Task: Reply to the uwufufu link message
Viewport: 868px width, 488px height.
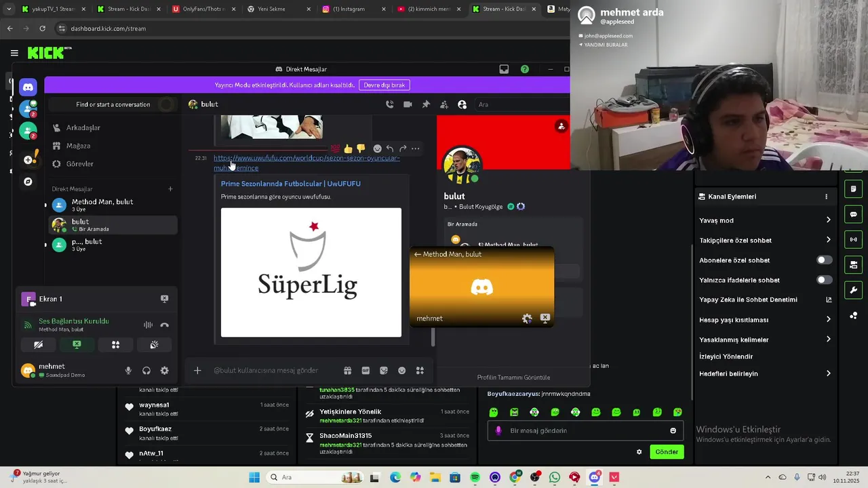Action: click(390, 148)
